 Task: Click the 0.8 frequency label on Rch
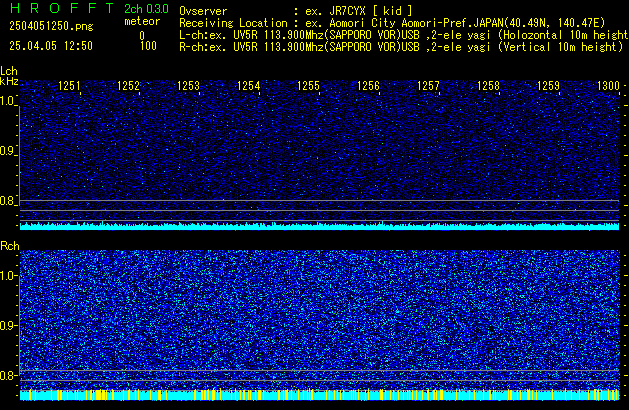[8, 375]
